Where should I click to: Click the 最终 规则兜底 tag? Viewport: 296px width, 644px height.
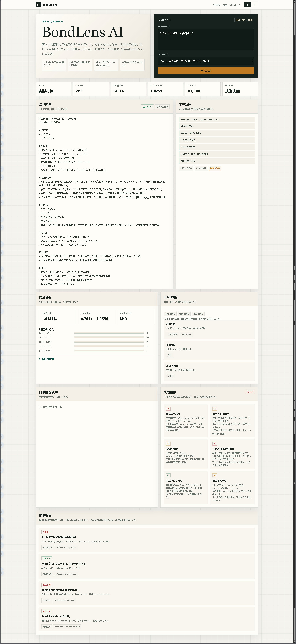[x=162, y=107]
